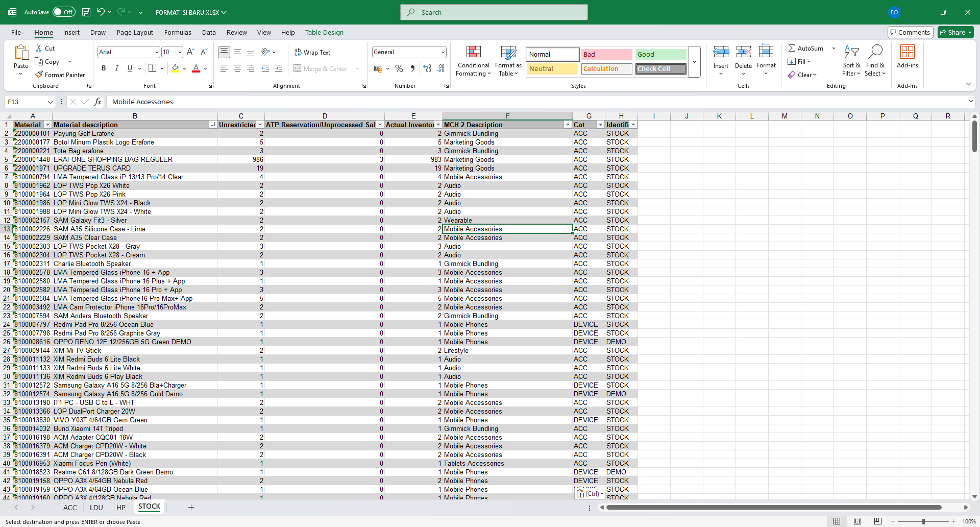Apply the Good cell style swatch
The height and width of the screenshot is (527, 980).
coord(660,54)
